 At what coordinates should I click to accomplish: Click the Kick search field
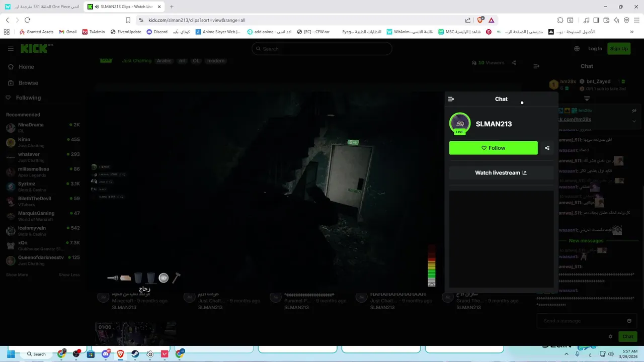[x=322, y=49]
